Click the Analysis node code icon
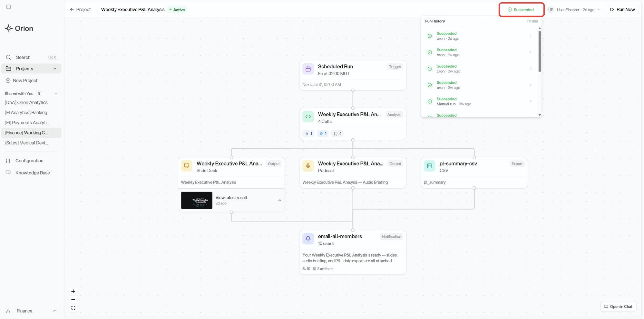Screen dimensions: 644x319 point(308,117)
